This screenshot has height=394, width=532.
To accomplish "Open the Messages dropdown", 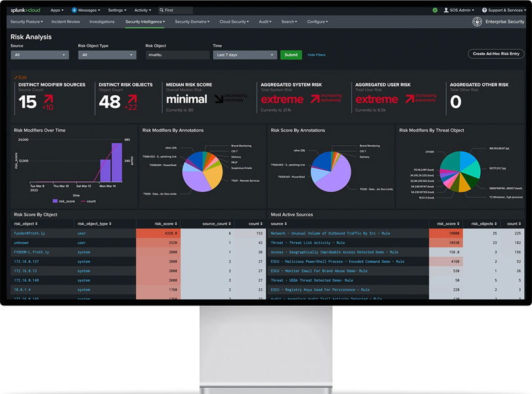I will (89, 11).
